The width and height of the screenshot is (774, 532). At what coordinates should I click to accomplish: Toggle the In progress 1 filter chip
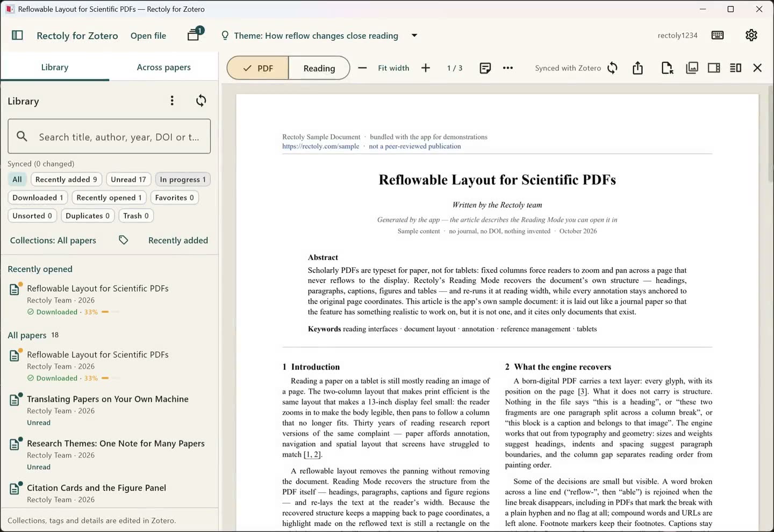click(183, 179)
